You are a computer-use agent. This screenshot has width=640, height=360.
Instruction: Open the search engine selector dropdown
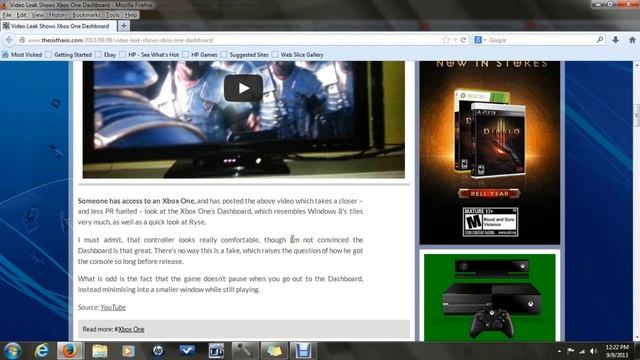tap(480, 40)
